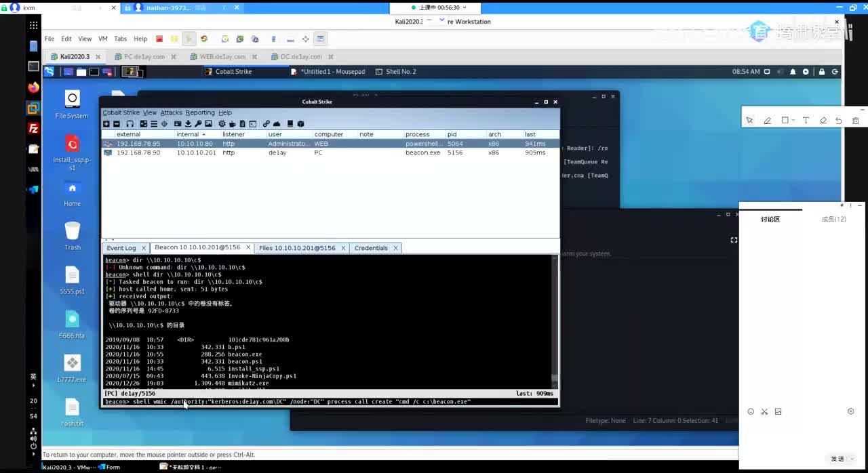Select the eraser tool in the annotation toolbar

[823, 121]
